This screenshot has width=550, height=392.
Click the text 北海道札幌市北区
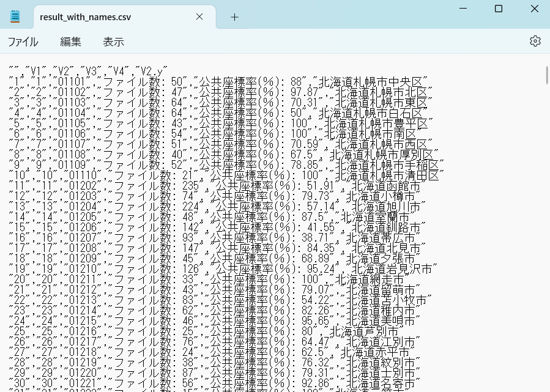point(381,92)
